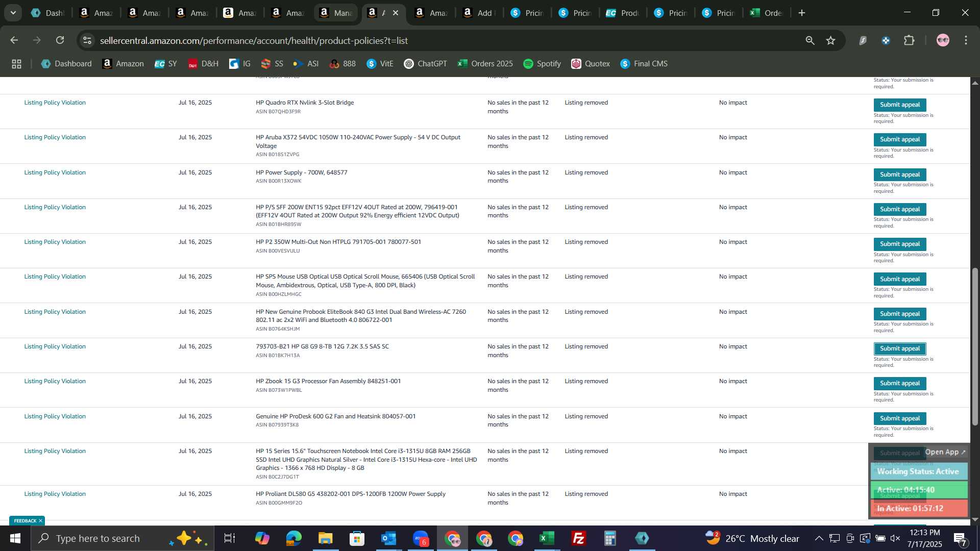Open Outlook from taskbar
This screenshot has width=980, height=551.
(x=388, y=538)
